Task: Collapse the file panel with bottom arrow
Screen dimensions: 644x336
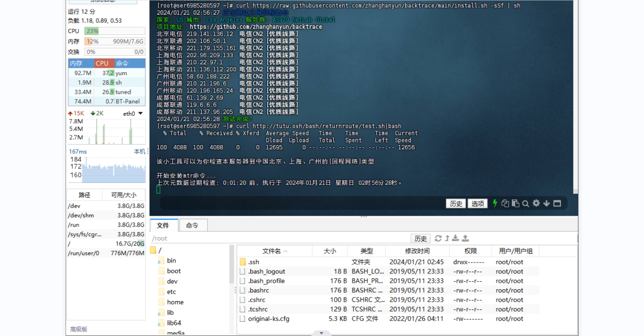Action: pos(321,333)
